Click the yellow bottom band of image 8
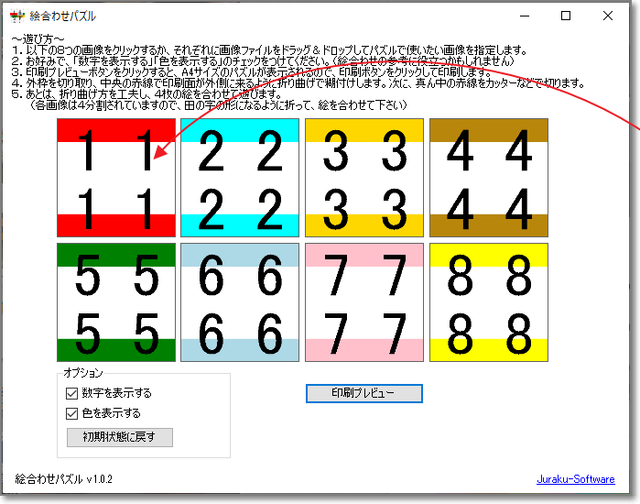This screenshot has width=640, height=504. pyautogui.click(x=489, y=350)
